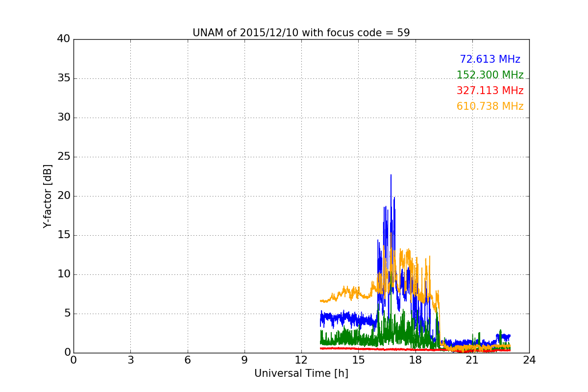
Task: Select the blue 72.613 MHz legend label
Action: (x=490, y=59)
